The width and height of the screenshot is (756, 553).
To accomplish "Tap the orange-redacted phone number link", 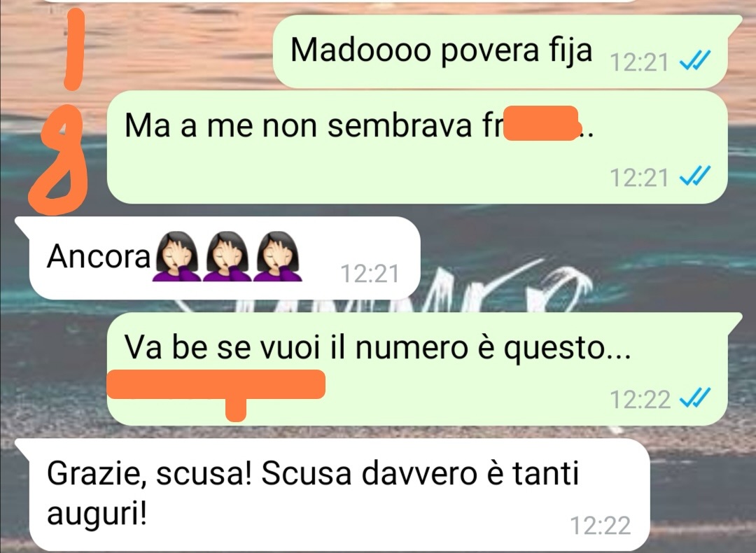I will click(216, 385).
